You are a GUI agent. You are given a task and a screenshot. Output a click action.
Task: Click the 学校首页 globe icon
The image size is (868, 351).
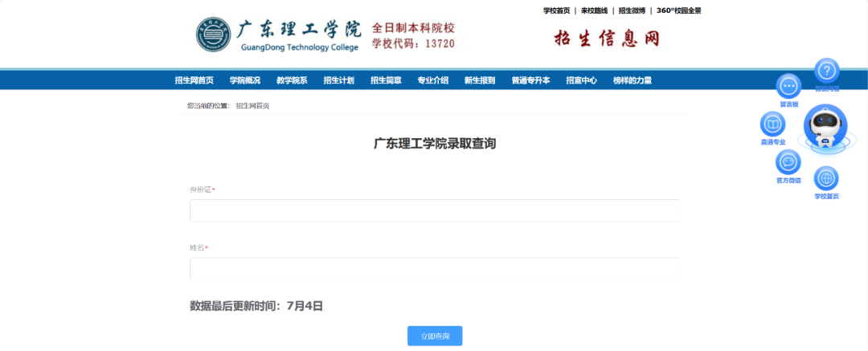pos(826,178)
